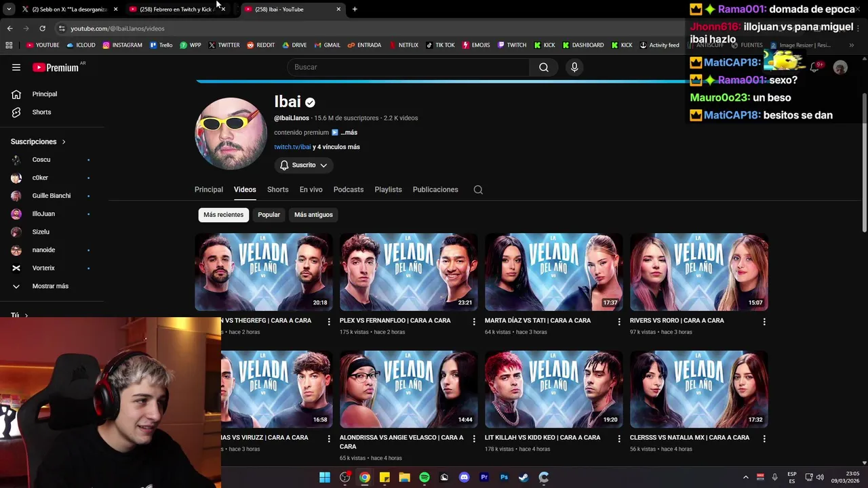Expand the Suscripciones section arrow
The height and width of the screenshot is (488, 868).
point(64,142)
